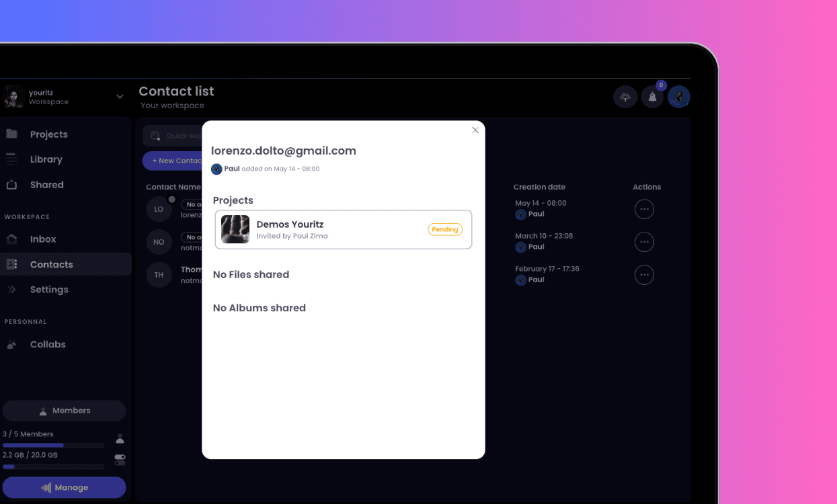Viewport: 837px width, 504px height.
Task: Go to Projects in the sidebar
Action: click(x=48, y=134)
